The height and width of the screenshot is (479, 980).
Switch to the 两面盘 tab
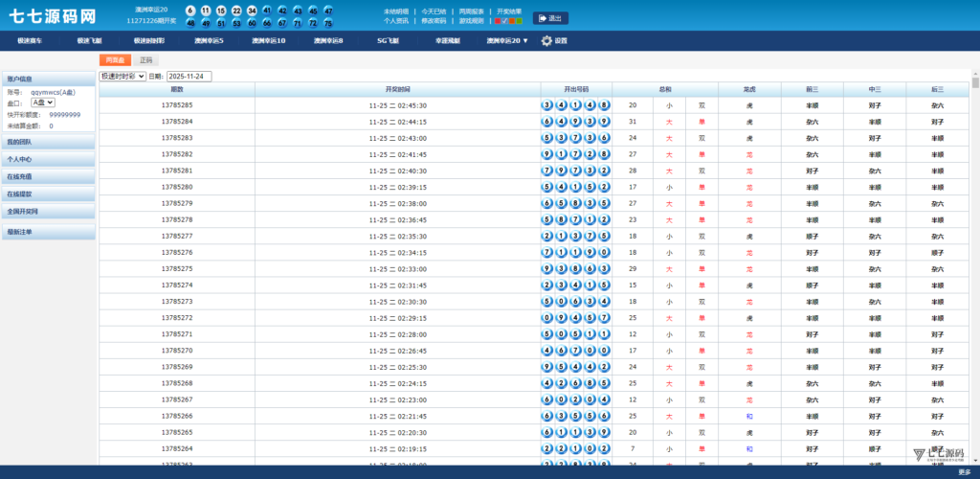[115, 59]
